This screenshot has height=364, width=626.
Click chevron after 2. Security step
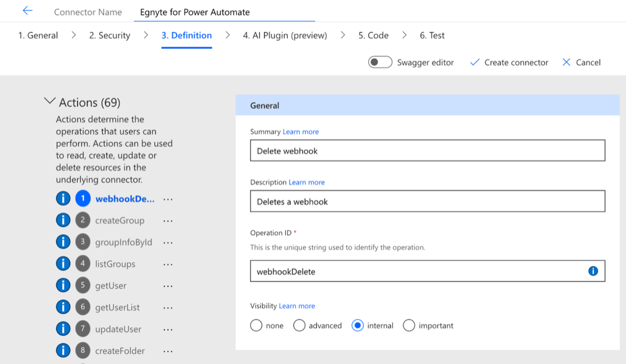pos(146,35)
